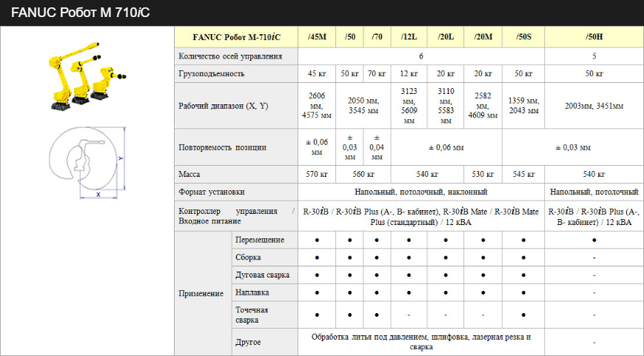Click the /50S model column header
Screen dimensions: 644x356
(x=523, y=37)
